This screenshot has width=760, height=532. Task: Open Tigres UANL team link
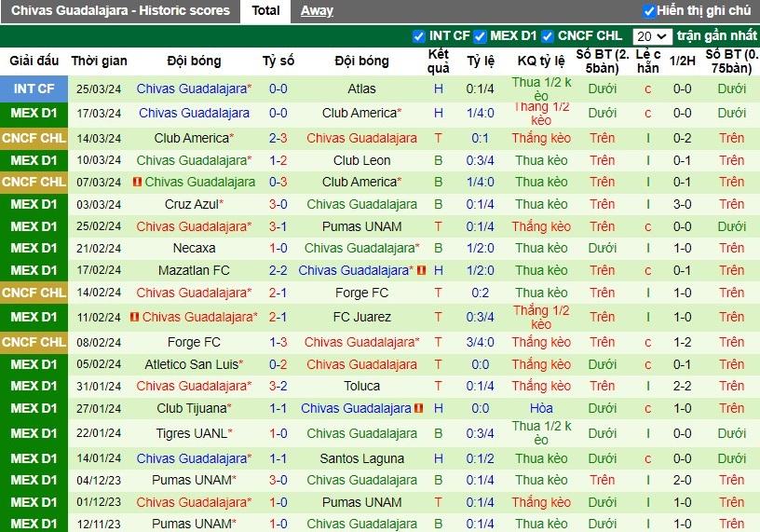[194, 433]
